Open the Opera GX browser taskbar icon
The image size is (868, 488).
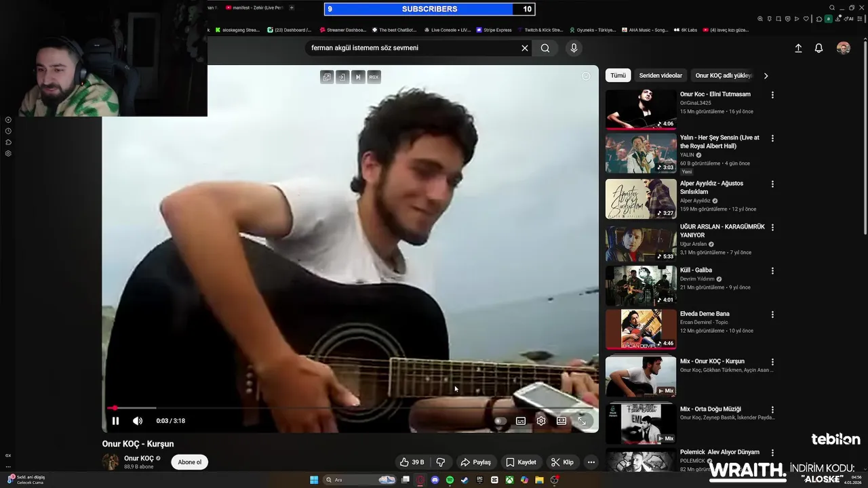(x=420, y=480)
